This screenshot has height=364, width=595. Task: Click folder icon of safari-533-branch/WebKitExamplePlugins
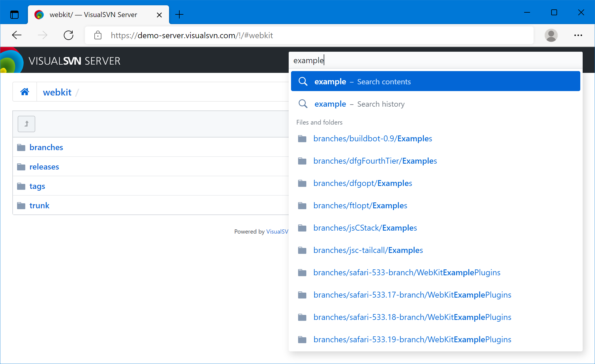click(x=302, y=273)
